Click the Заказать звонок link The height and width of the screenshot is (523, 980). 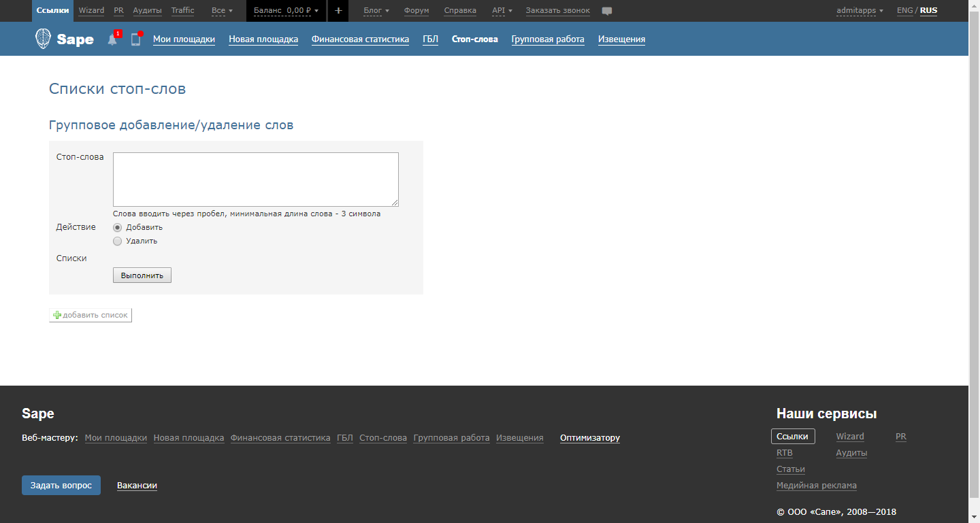pyautogui.click(x=558, y=10)
